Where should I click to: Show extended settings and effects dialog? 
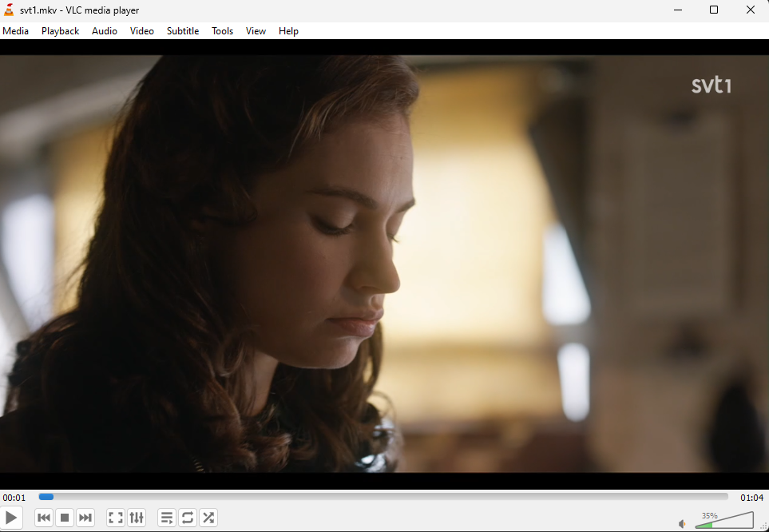pos(137,518)
